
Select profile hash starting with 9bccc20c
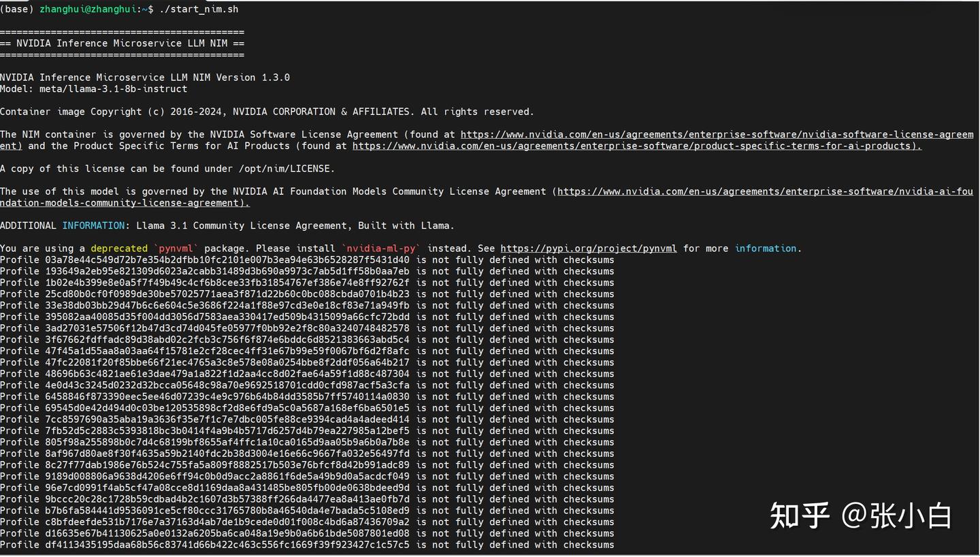227,500
